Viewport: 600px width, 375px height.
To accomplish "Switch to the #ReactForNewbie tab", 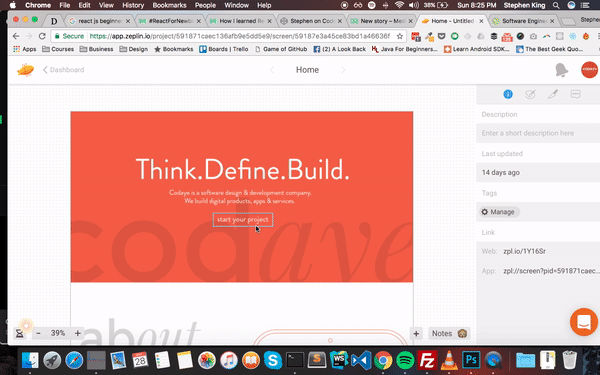I will (170, 21).
